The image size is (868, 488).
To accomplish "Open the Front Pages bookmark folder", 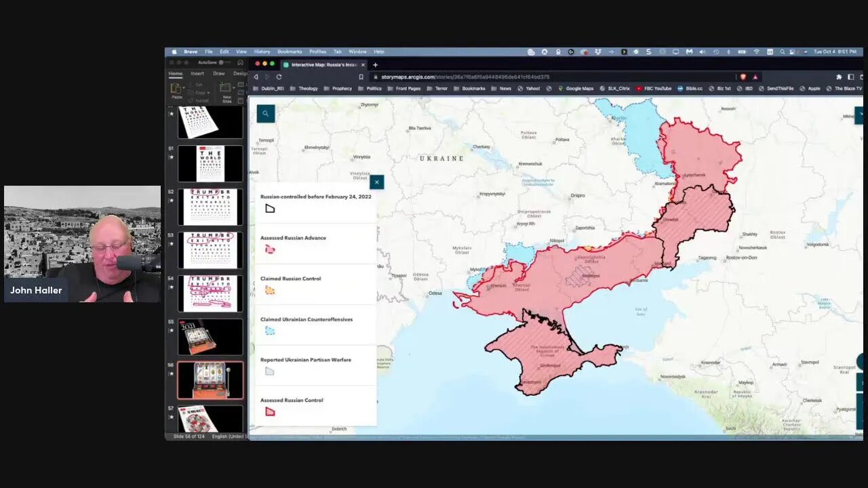I will pyautogui.click(x=403, y=88).
